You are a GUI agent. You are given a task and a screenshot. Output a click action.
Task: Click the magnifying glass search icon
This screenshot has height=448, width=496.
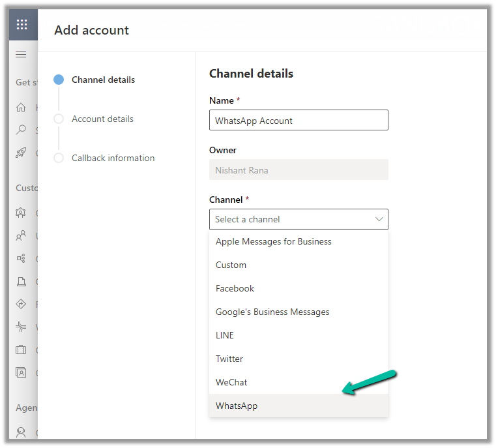[x=22, y=130]
